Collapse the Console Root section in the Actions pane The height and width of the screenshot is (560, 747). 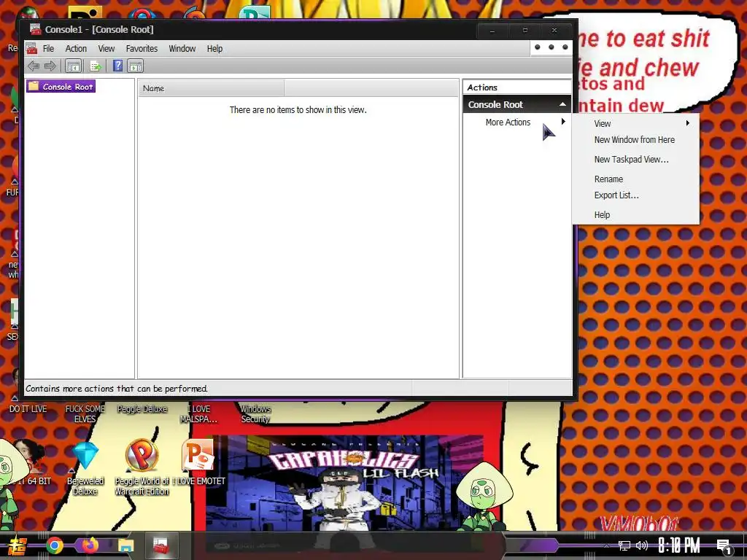562,104
